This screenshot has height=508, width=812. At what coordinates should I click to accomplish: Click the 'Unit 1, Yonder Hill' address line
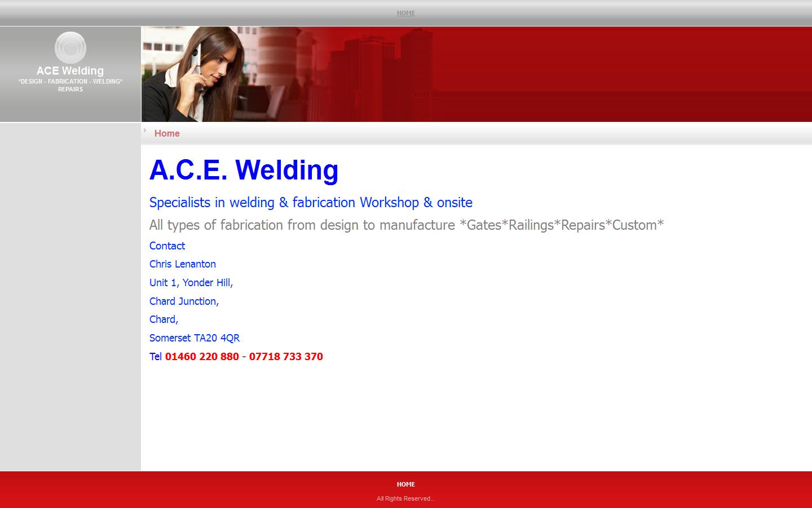point(191,283)
